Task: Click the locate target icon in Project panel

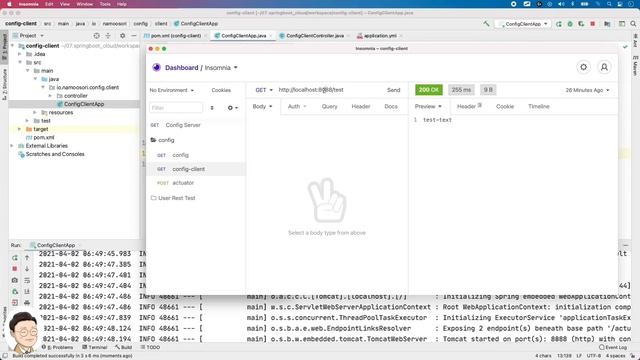Action: pos(96,36)
